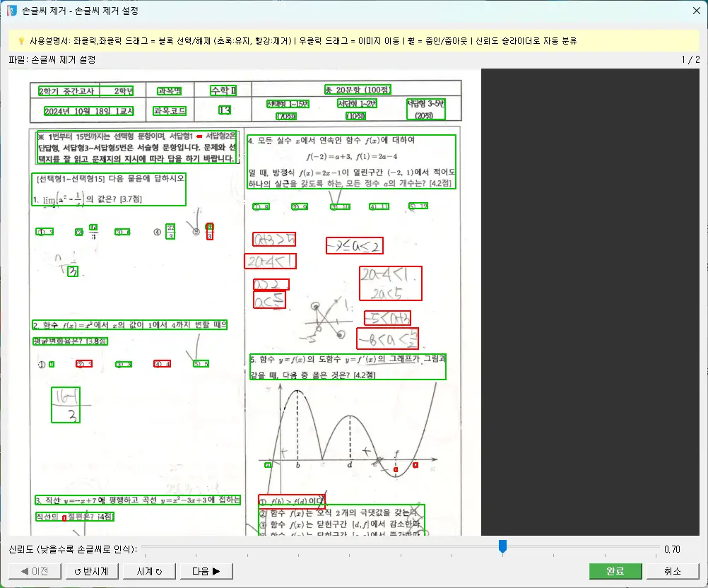
Task: Toggle the green '수학 II' header block
Action: [x=223, y=90]
